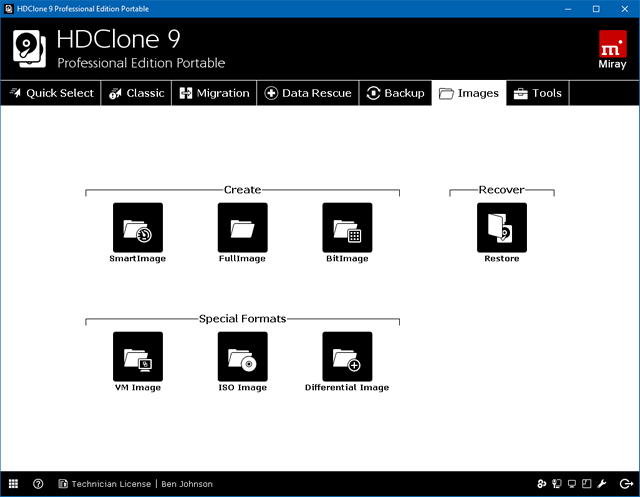Open the Backup tab
Viewport: 640px width, 497px height.
pyautogui.click(x=396, y=93)
